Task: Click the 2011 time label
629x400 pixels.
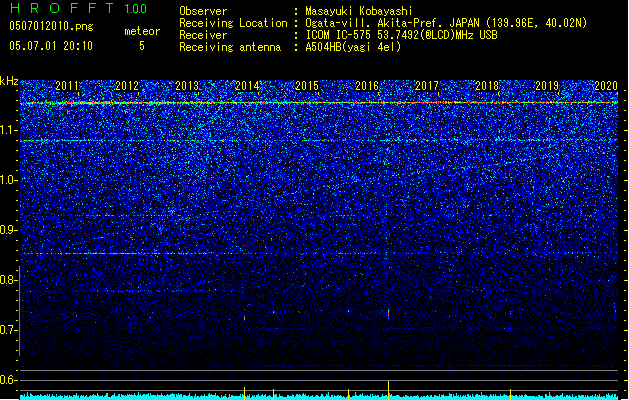Action: pyautogui.click(x=67, y=86)
